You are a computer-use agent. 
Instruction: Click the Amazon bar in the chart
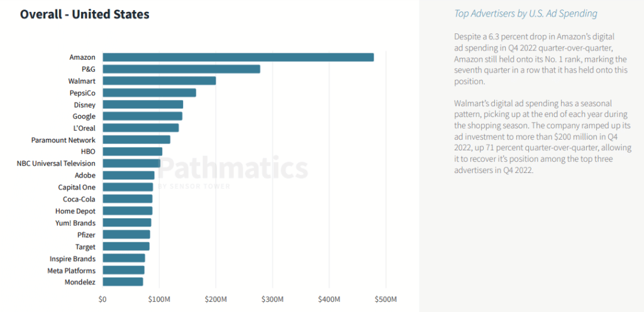click(238, 57)
